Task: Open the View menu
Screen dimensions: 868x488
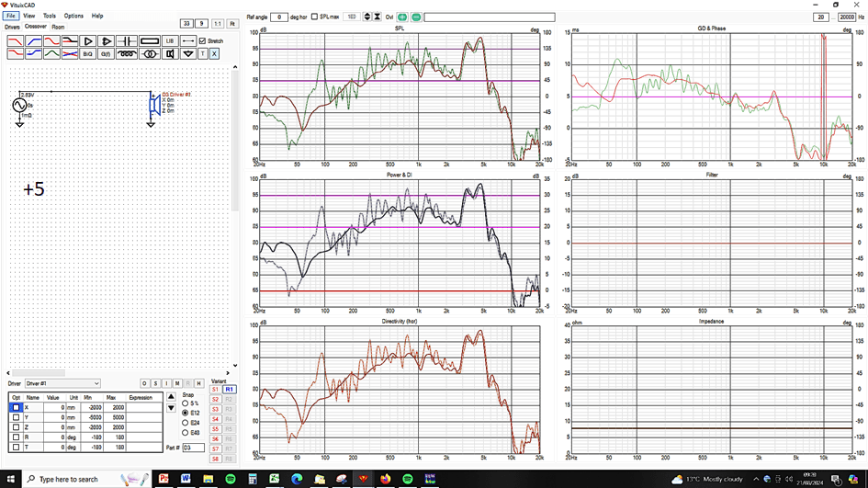Action: pyautogui.click(x=28, y=16)
